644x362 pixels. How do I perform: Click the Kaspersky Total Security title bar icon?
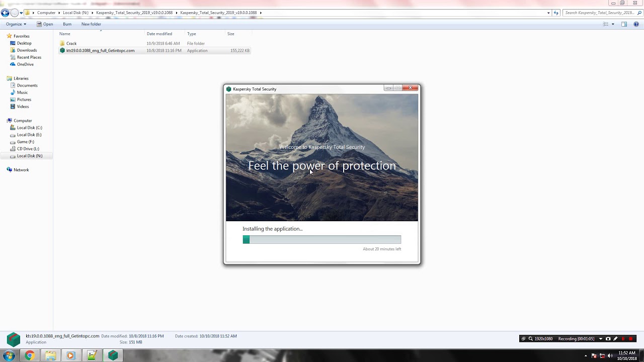(228, 89)
